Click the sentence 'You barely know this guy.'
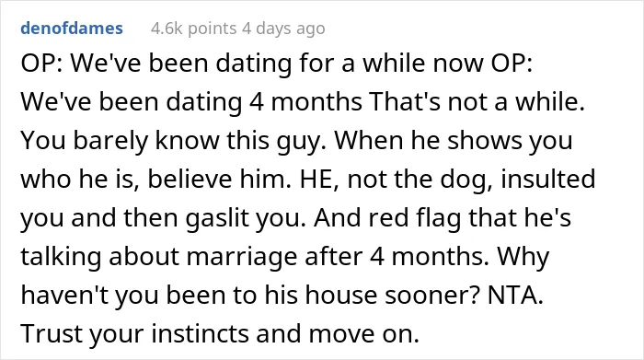644x360 pixels. pos(173,141)
